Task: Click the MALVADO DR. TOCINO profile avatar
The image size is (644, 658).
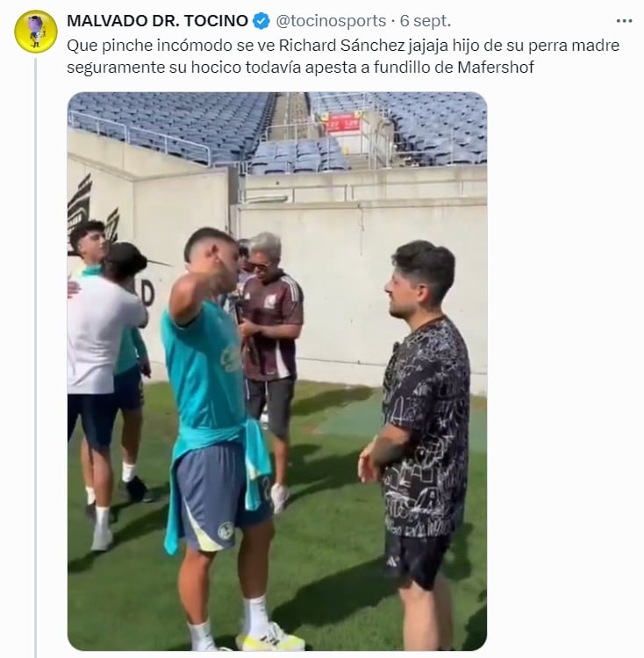Action: tap(36, 32)
